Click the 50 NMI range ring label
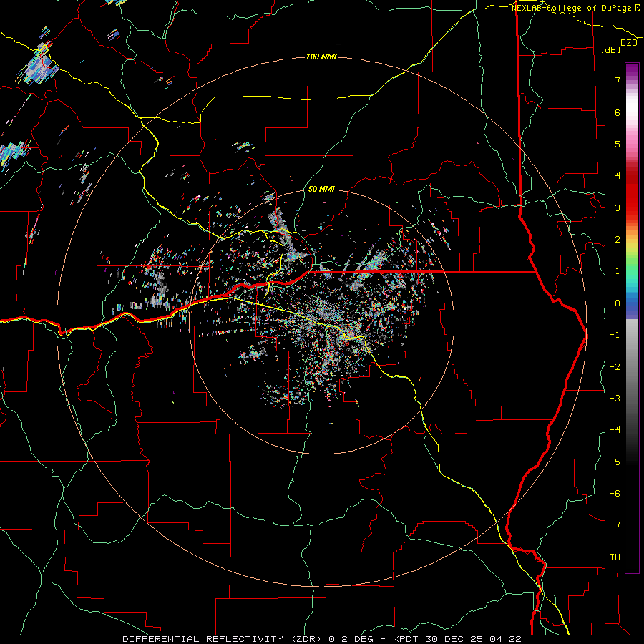This screenshot has height=644, width=644. point(321,189)
